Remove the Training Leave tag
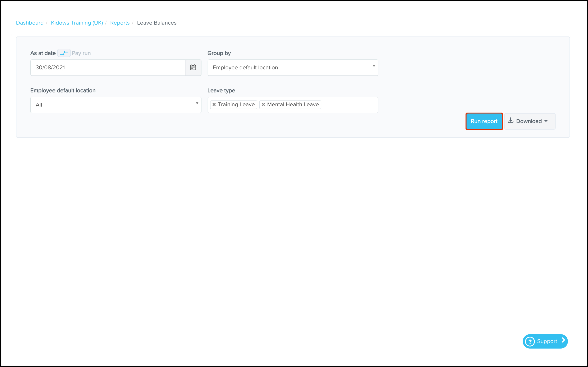Image resolution: width=588 pixels, height=367 pixels. tap(214, 105)
